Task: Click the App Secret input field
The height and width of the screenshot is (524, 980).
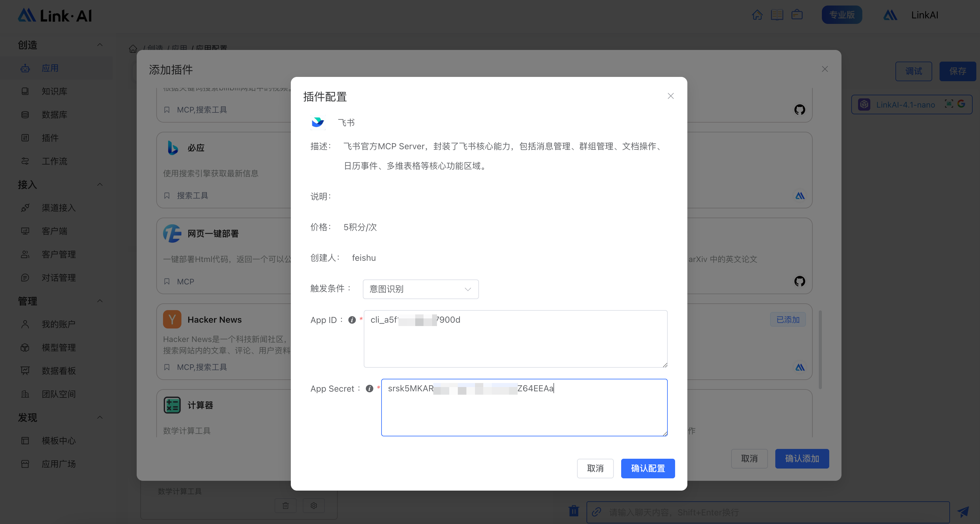Action: point(524,407)
